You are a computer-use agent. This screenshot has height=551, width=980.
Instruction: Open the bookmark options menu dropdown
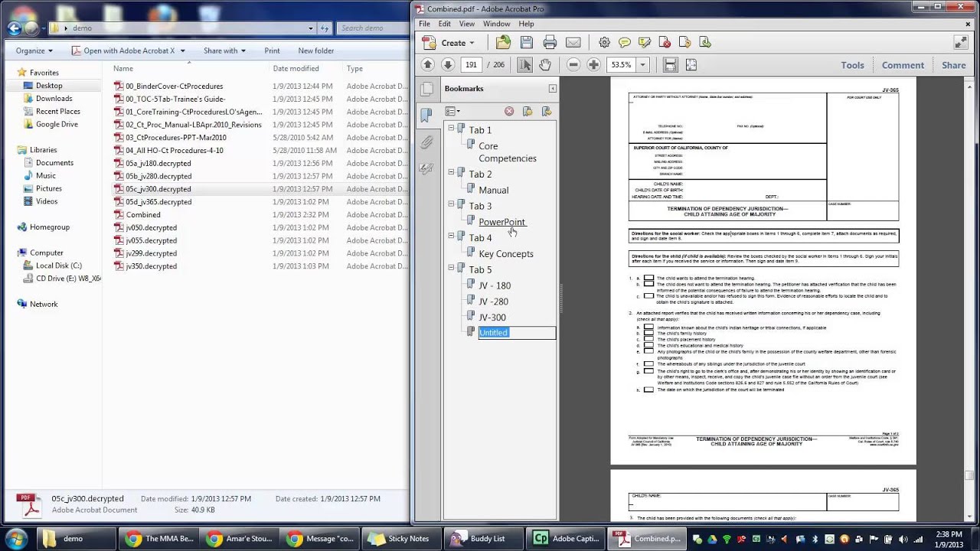click(452, 112)
